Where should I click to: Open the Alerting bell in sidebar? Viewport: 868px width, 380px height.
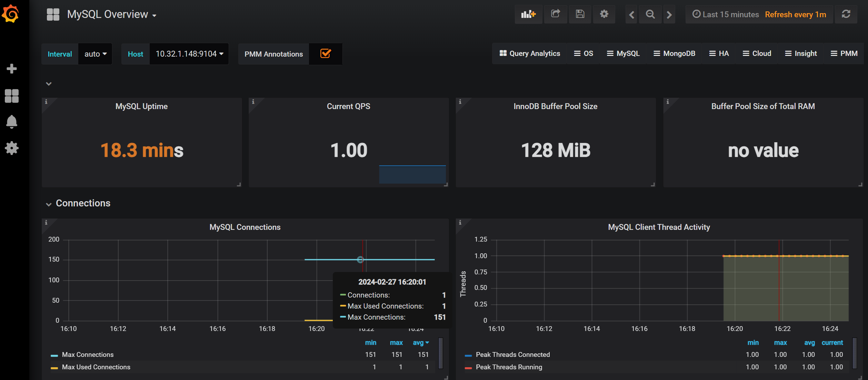(12, 121)
